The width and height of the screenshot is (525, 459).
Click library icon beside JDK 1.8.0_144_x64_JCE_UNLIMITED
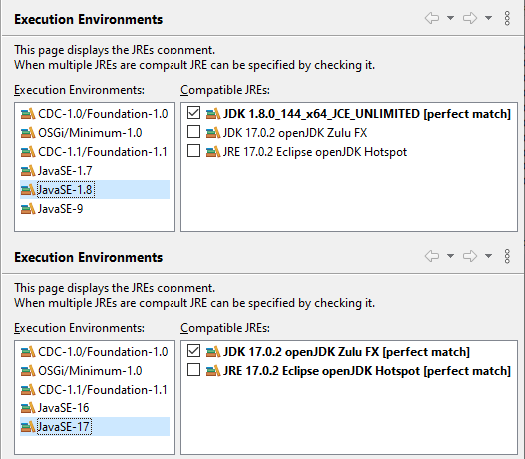(213, 114)
